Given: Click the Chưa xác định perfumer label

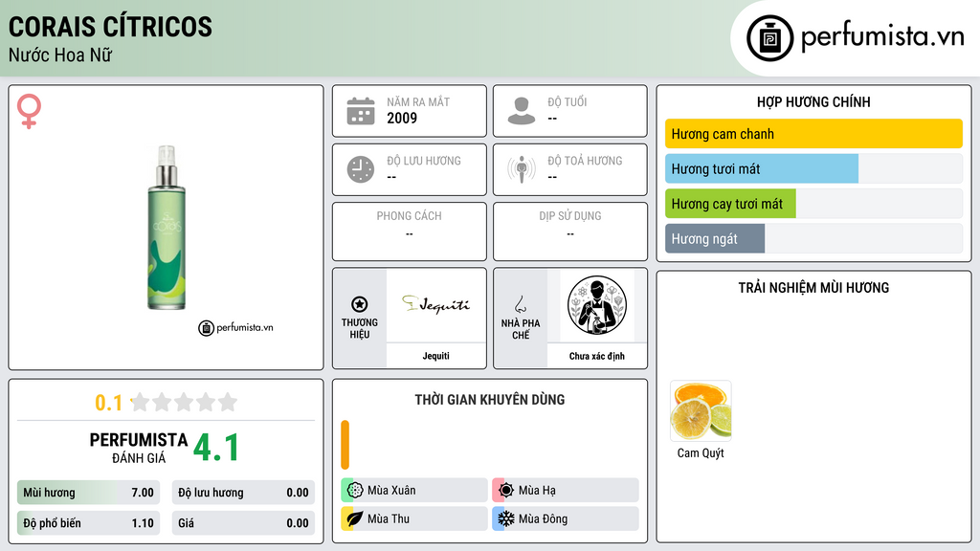Looking at the screenshot, I should [x=597, y=356].
